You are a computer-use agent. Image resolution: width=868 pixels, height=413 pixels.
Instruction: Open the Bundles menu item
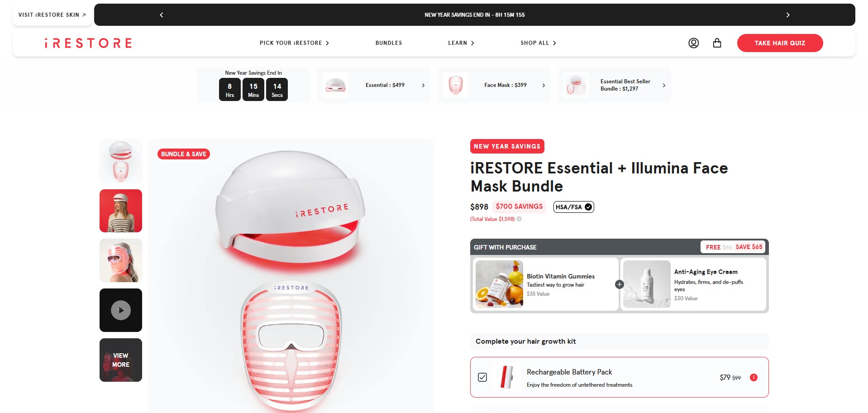click(389, 43)
